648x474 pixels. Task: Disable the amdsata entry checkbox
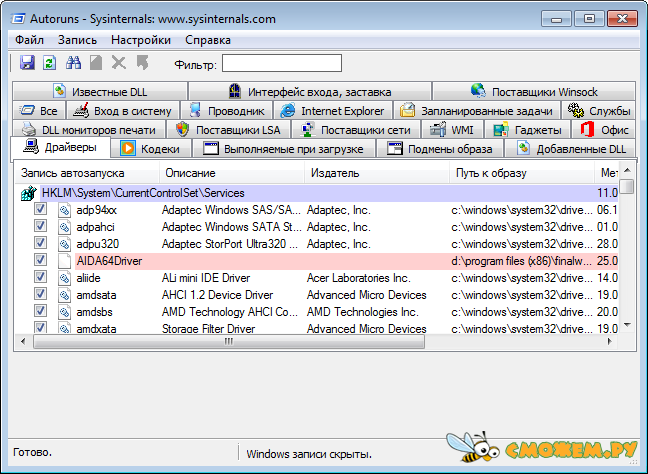40,293
